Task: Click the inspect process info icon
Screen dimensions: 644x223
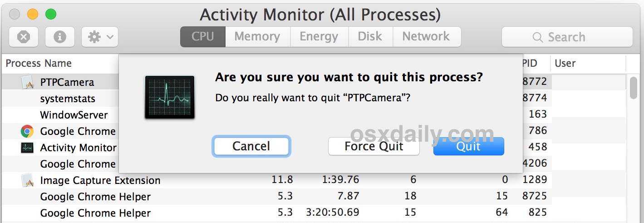Action: 60,37
